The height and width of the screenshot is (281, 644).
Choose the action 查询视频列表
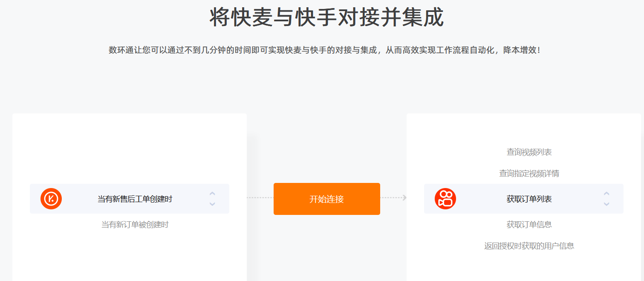(x=529, y=152)
